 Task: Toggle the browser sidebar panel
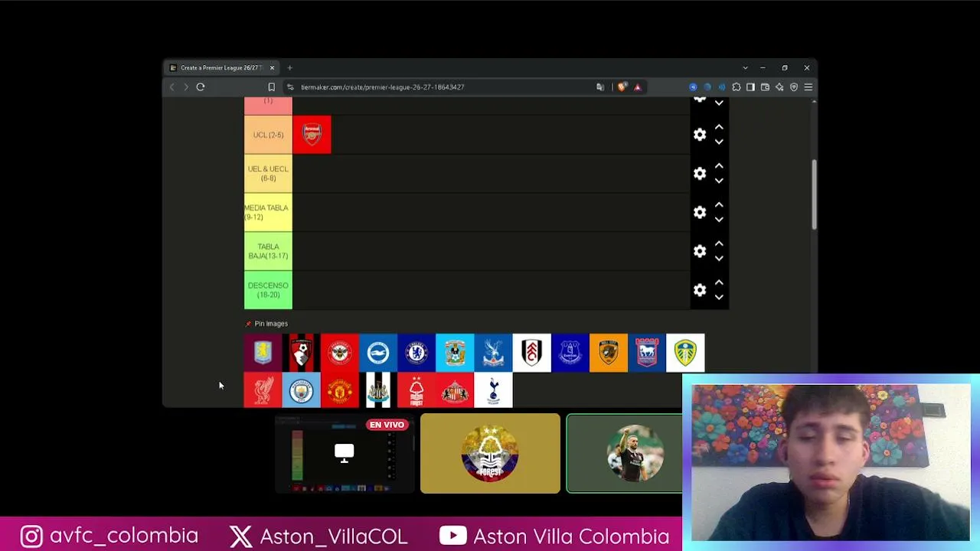pos(750,87)
